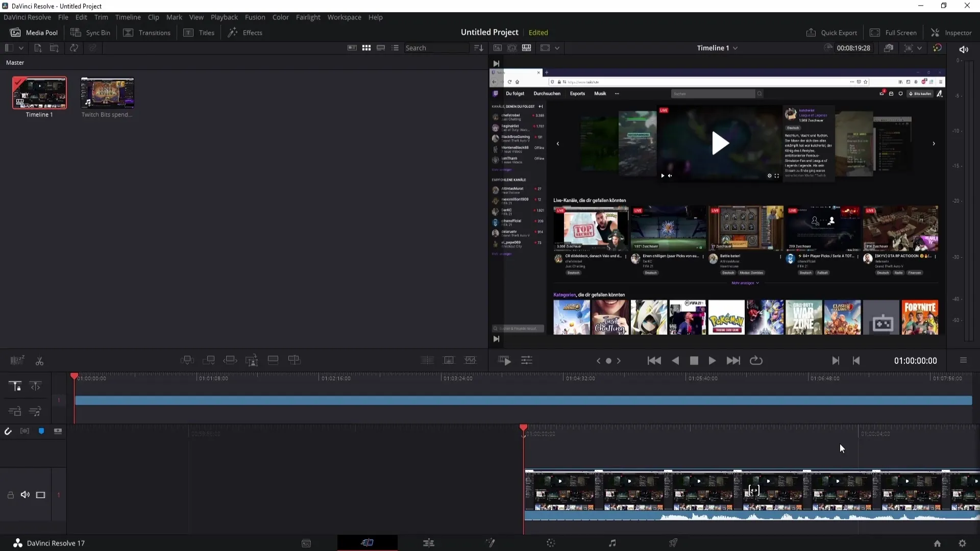
Task: Click the smart insert icon
Action: 187,360
